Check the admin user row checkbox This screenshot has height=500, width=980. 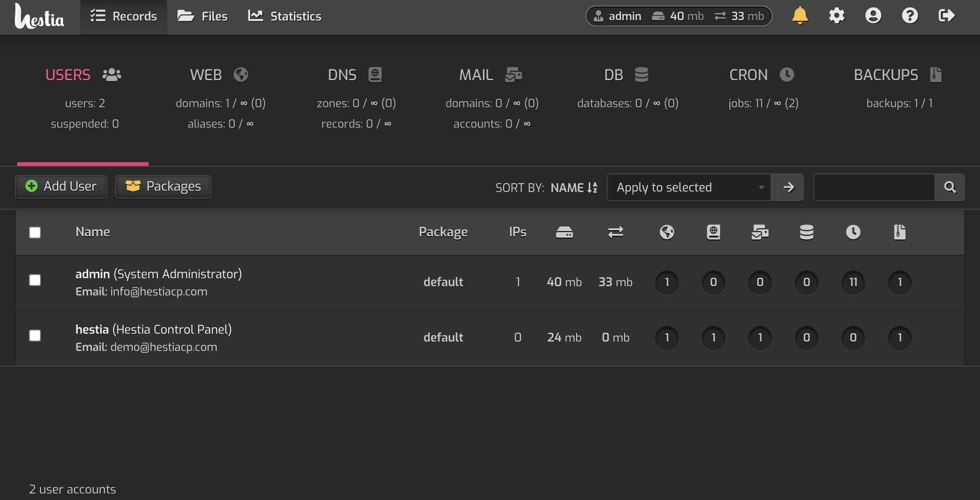point(35,280)
